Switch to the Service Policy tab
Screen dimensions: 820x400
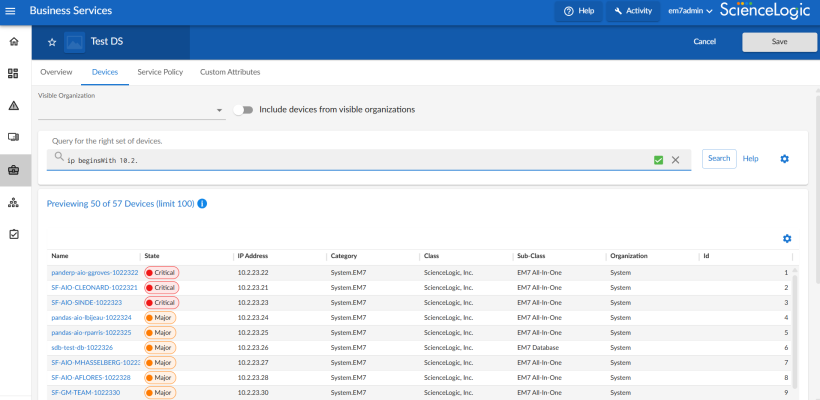[159, 72]
